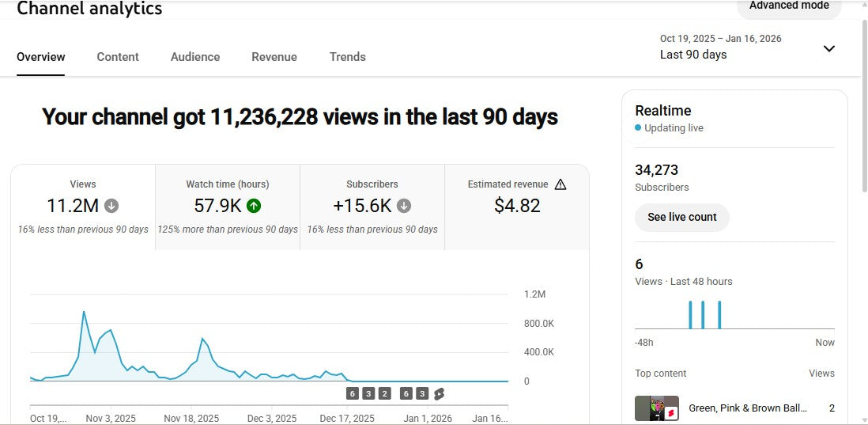The height and width of the screenshot is (425, 868).
Task: Select the Trends tab
Action: pyautogui.click(x=348, y=57)
